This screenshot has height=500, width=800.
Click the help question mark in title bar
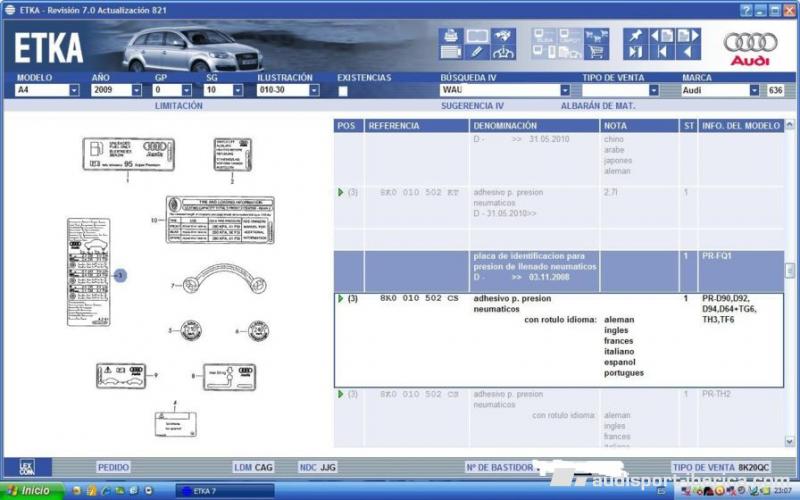[746, 10]
